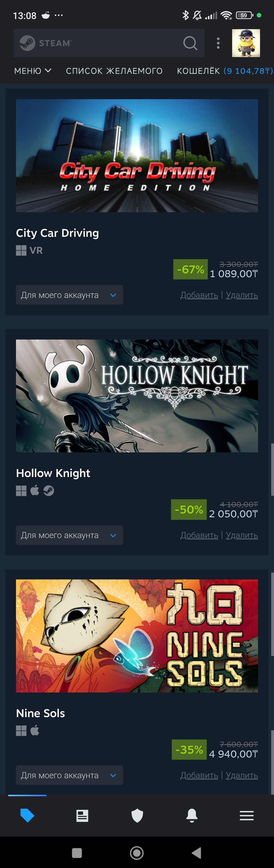Open account dropdown for Nine Sols
274x868 pixels.
coord(70,775)
